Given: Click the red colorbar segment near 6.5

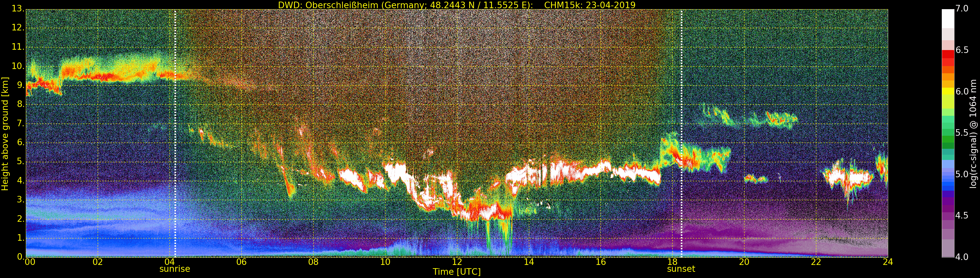Looking at the screenshot, I should coord(948,55).
